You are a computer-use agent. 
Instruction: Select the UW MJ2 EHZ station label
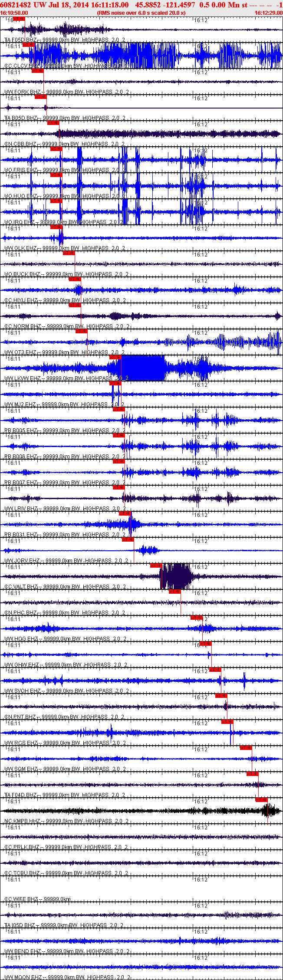(21, 404)
